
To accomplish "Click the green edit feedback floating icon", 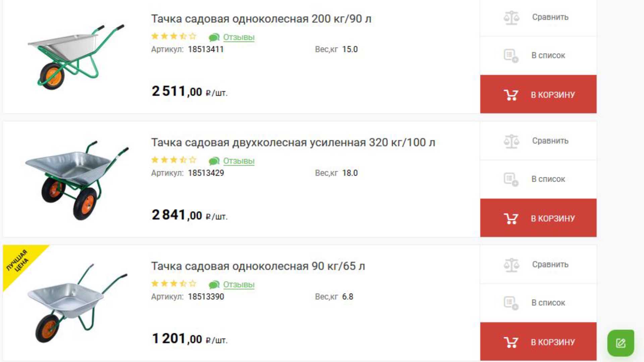I will click(621, 343).
